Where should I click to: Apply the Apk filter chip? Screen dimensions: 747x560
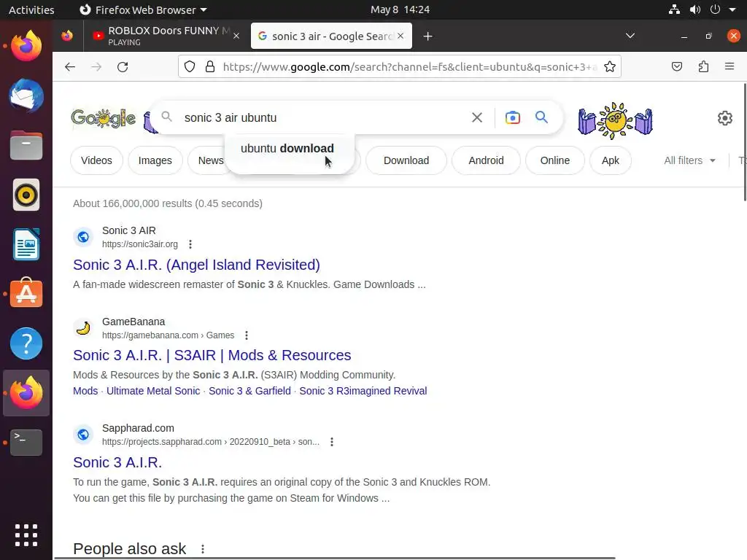click(x=611, y=160)
